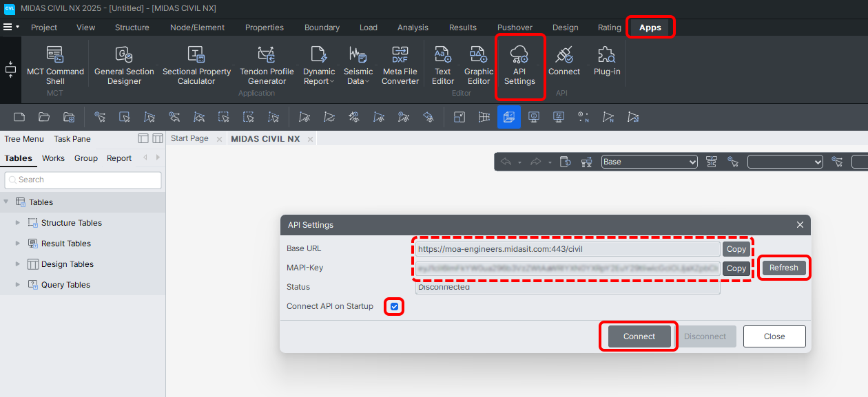Open the Plug-in app

tap(607, 61)
